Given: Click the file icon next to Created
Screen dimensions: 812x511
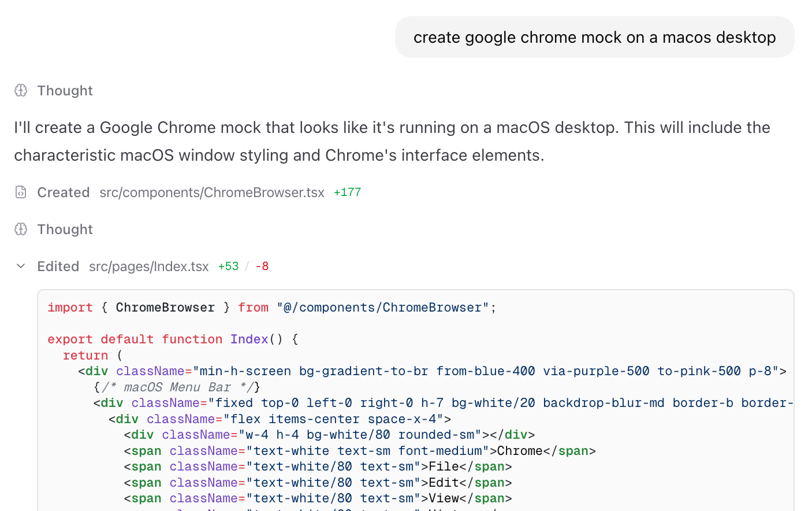Looking at the screenshot, I should [21, 192].
